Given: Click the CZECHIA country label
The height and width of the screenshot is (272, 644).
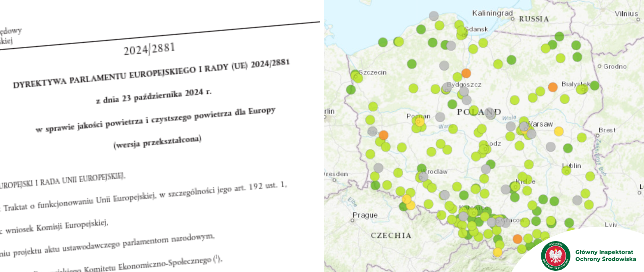Looking at the screenshot, I should pyautogui.click(x=391, y=235).
